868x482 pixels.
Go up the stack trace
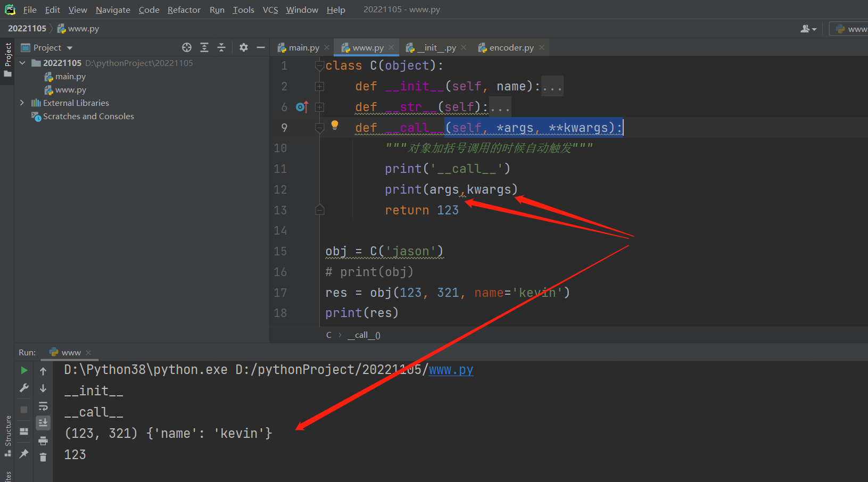coord(43,371)
